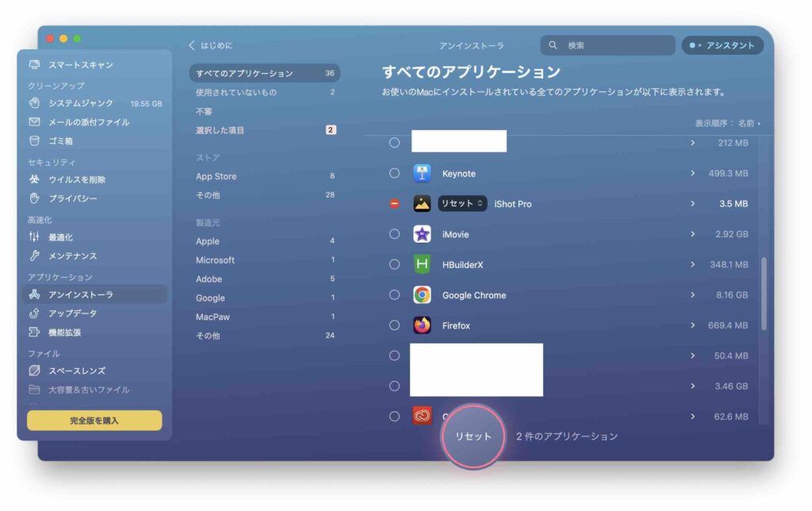
Task: Filter by App Store applications
Action: pos(216,176)
